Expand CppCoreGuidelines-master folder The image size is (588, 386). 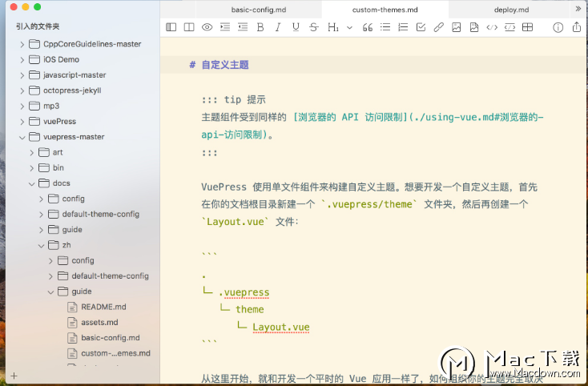[x=22, y=44]
